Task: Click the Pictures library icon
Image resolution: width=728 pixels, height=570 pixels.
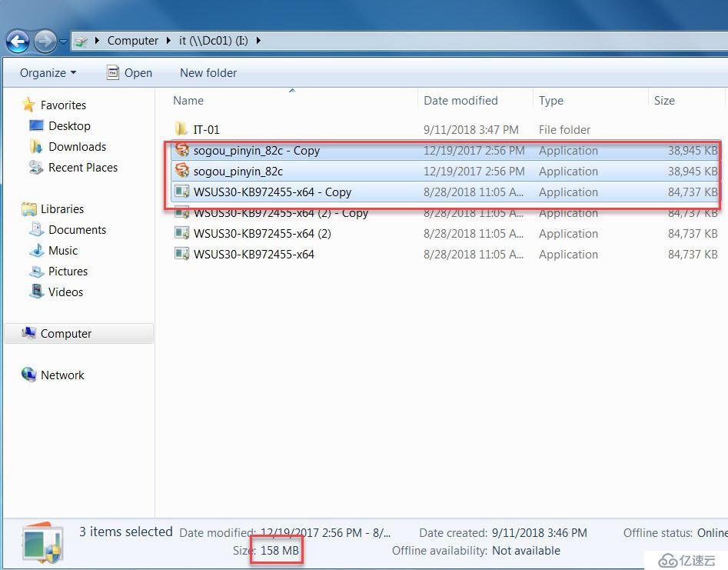Action: coord(37,272)
